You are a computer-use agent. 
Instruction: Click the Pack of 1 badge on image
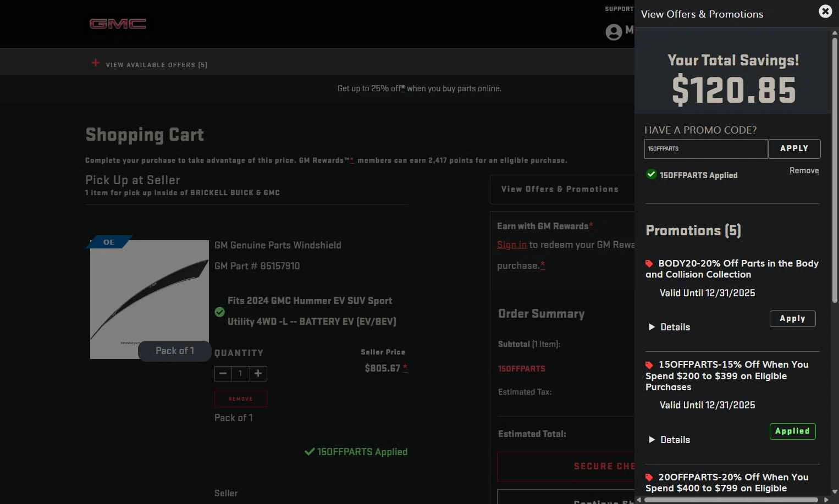click(175, 351)
